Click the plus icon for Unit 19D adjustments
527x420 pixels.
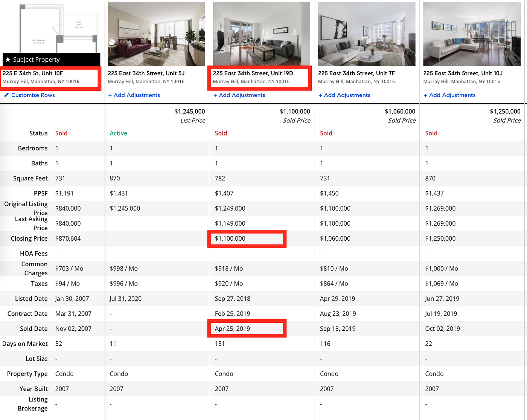215,95
